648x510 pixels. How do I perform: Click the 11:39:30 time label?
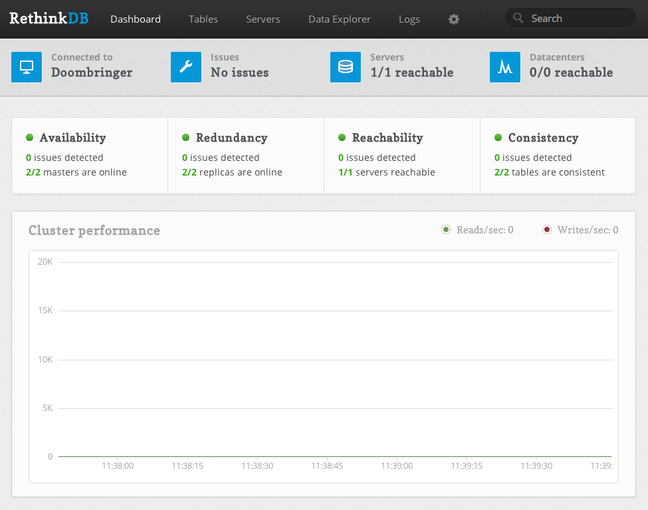(x=536, y=466)
